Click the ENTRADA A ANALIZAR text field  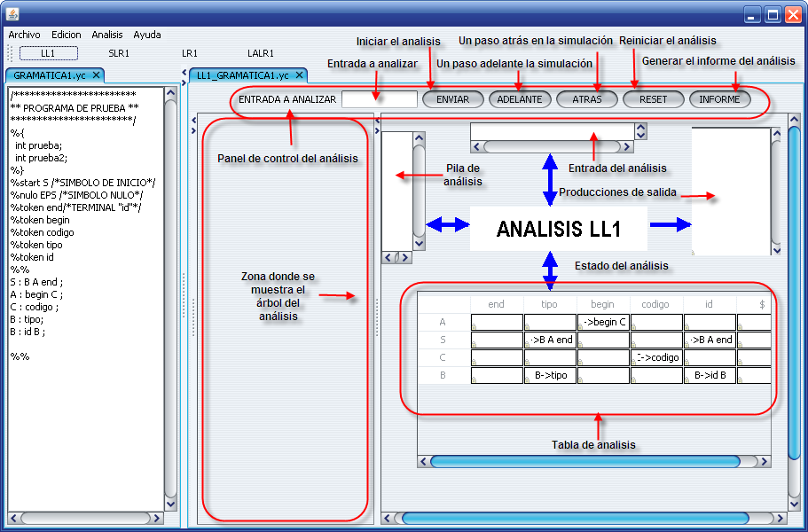coord(379,99)
